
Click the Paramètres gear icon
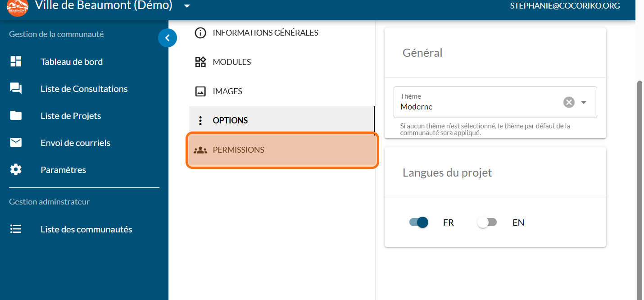pos(16,170)
